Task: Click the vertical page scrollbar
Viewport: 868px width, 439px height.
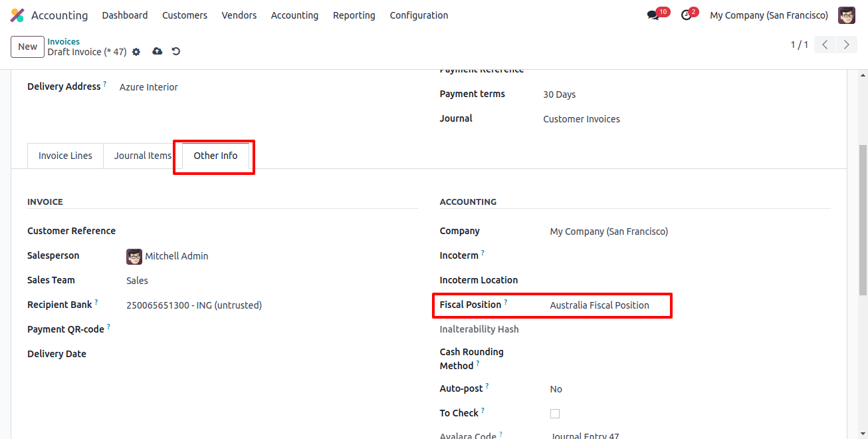Action: click(863, 219)
